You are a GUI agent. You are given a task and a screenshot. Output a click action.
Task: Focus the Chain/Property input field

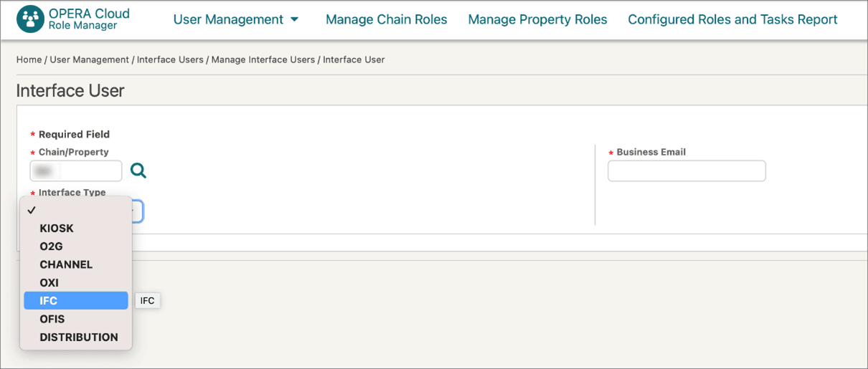pyautogui.click(x=76, y=171)
